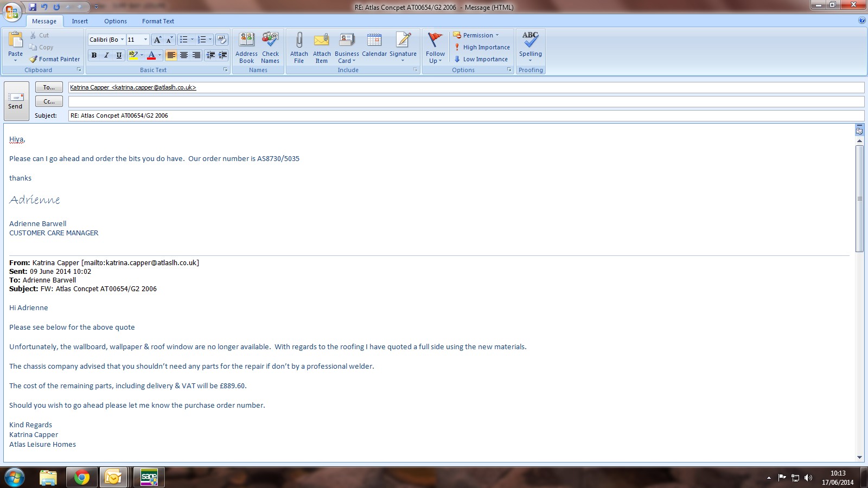The height and width of the screenshot is (488, 868).
Task: Click the To... recipients button
Action: coord(49,87)
